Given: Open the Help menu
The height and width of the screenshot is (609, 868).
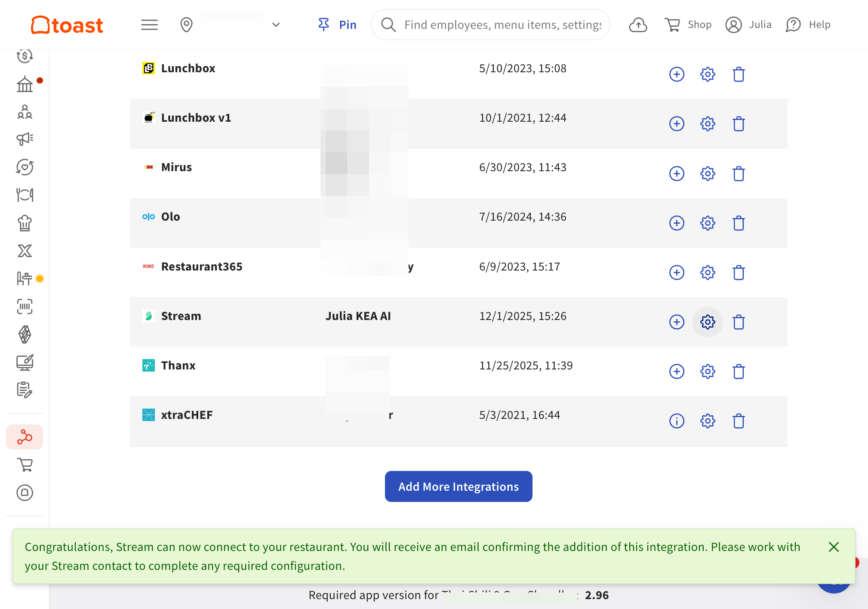Looking at the screenshot, I should 808,25.
